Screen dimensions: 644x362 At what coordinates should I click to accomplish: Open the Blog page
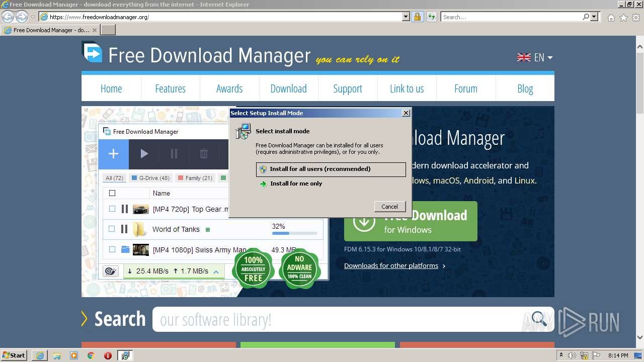[x=525, y=88]
